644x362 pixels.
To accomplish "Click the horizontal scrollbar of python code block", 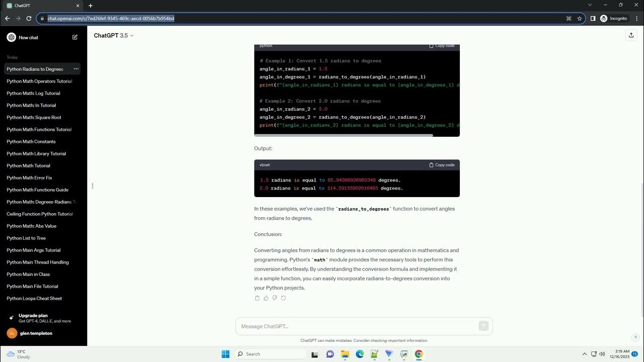I will click(343, 135).
